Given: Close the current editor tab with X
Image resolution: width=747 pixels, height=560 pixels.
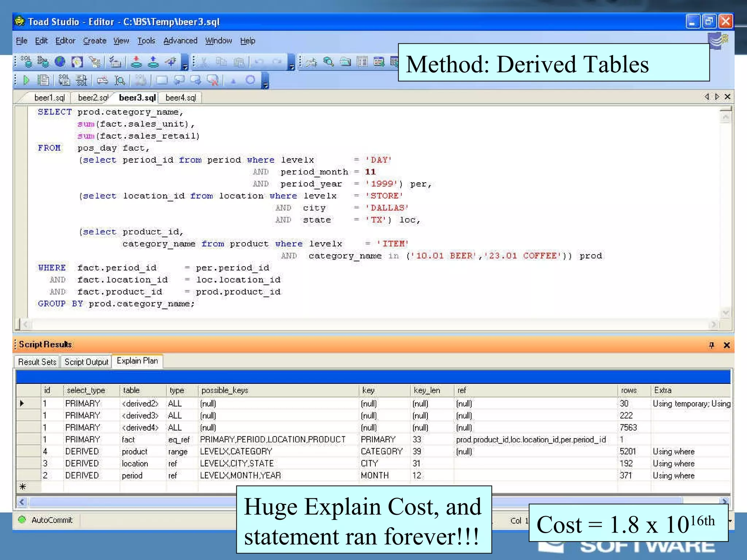Looking at the screenshot, I should 727,97.
